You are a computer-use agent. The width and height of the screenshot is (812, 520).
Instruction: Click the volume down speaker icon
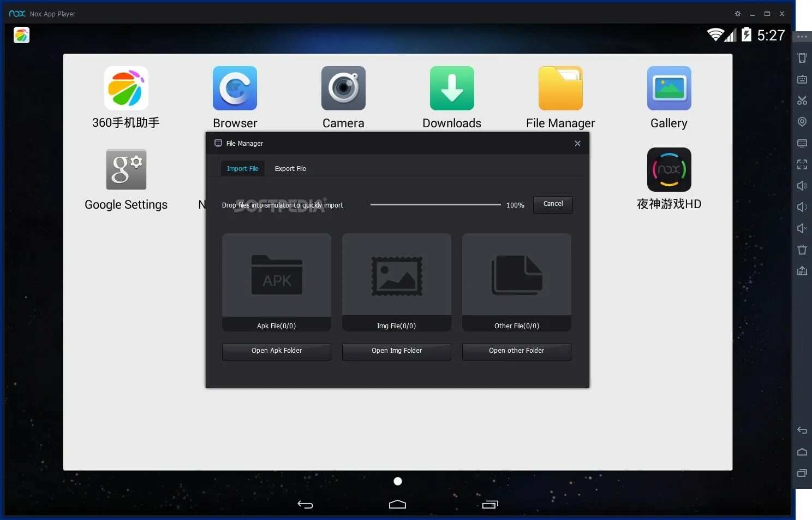[802, 207]
